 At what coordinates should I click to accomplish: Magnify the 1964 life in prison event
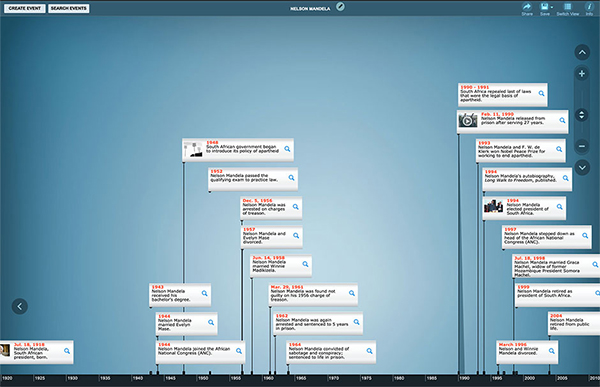pos(369,351)
